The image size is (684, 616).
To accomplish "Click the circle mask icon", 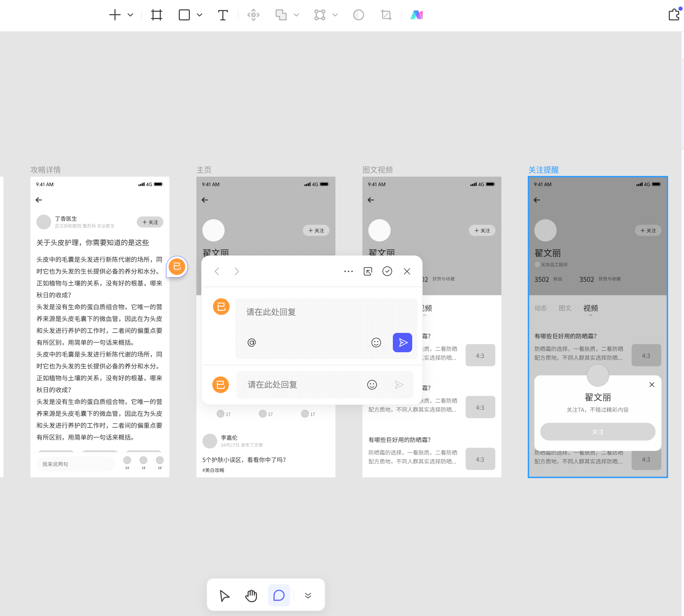I will click(359, 15).
